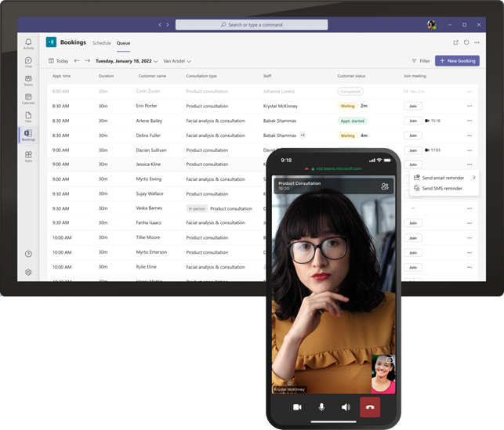The width and height of the screenshot is (504, 430).
Task: Open Help icon in sidebar
Action: coord(28,254)
